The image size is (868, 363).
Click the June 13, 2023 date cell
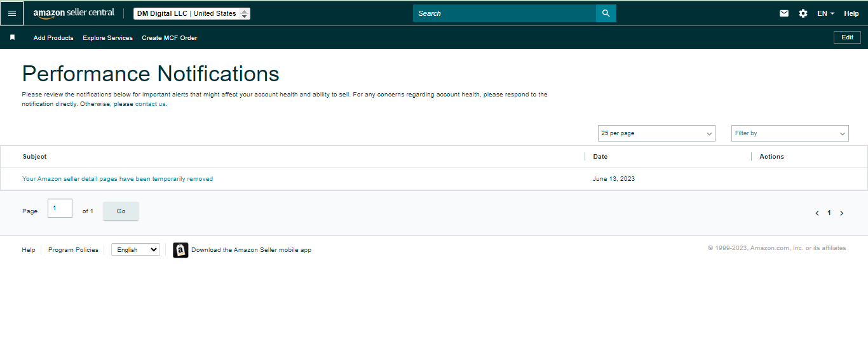tap(614, 179)
